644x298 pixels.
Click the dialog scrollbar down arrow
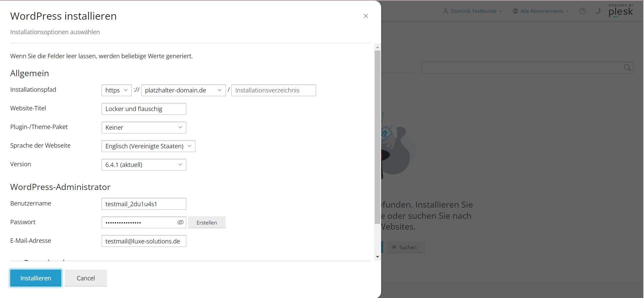377,257
